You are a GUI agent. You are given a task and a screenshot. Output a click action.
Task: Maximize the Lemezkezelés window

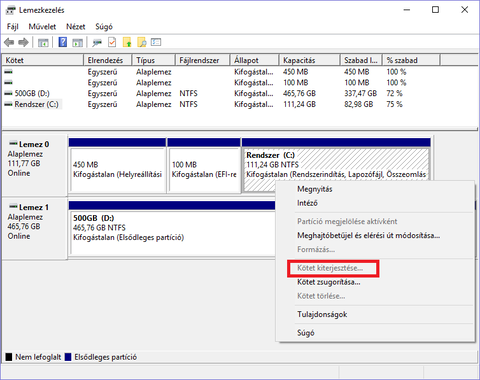435,10
